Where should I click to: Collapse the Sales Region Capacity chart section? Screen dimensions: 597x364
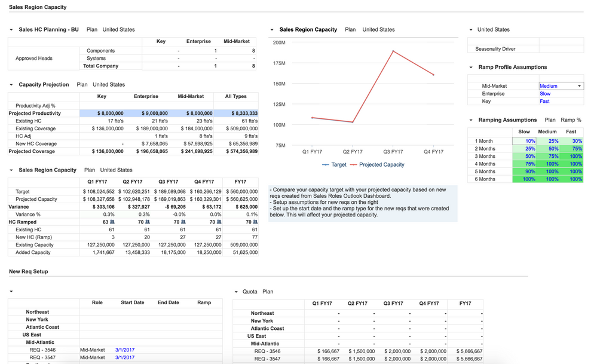(273, 29)
